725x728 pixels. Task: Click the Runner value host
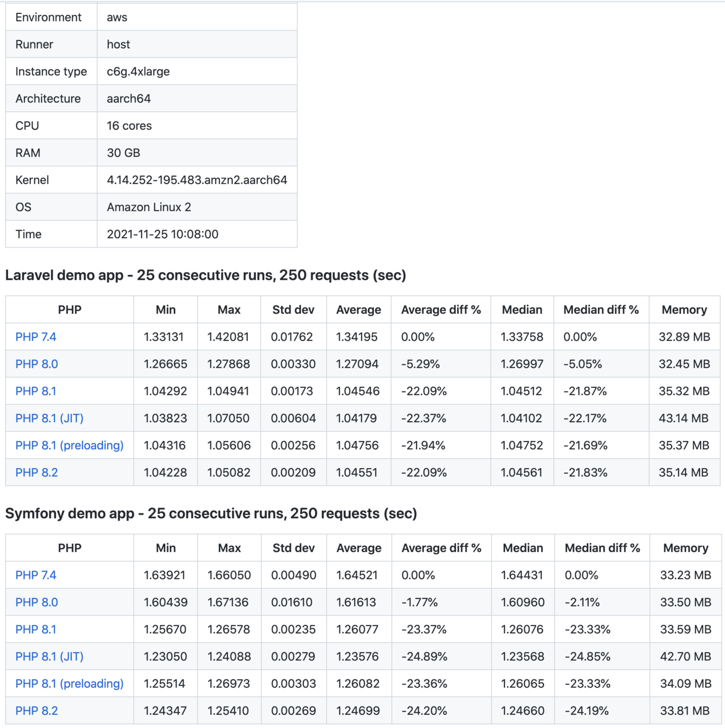click(119, 44)
